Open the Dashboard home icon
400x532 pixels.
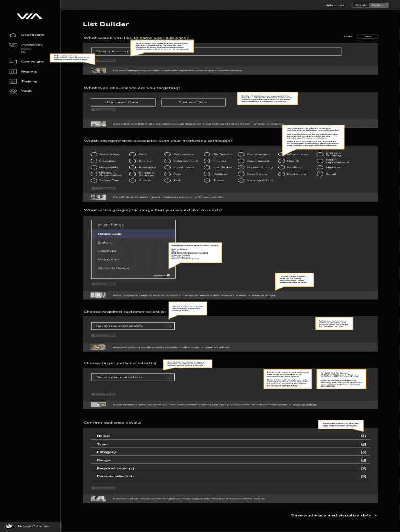[x=13, y=35]
